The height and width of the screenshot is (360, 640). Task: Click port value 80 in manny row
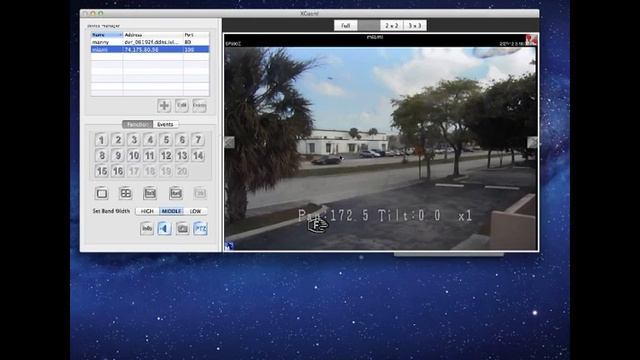coord(188,42)
